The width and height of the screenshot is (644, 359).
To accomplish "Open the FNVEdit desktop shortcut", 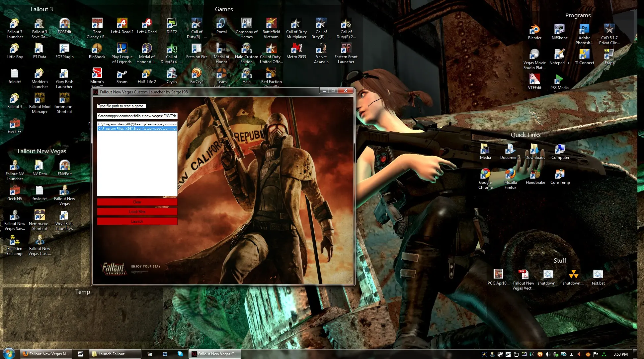I will pyautogui.click(x=64, y=168).
